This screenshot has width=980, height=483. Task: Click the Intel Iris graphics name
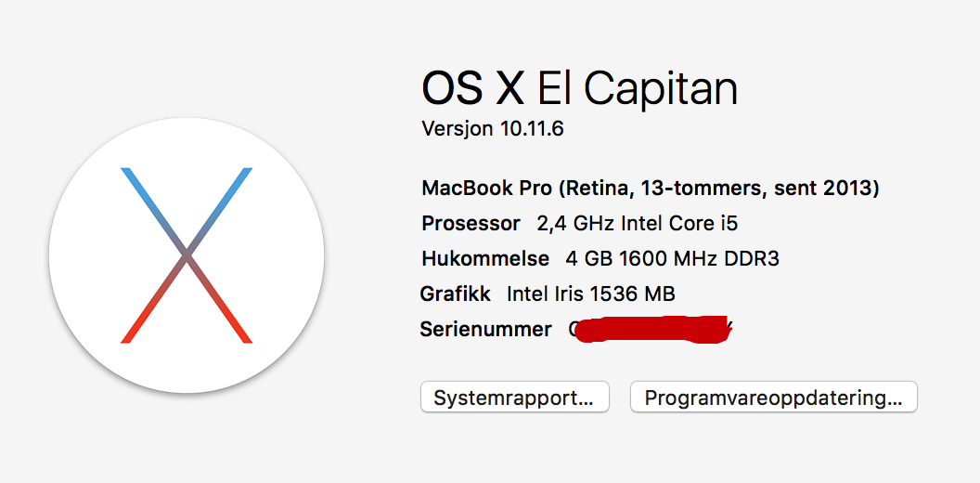[545, 294]
